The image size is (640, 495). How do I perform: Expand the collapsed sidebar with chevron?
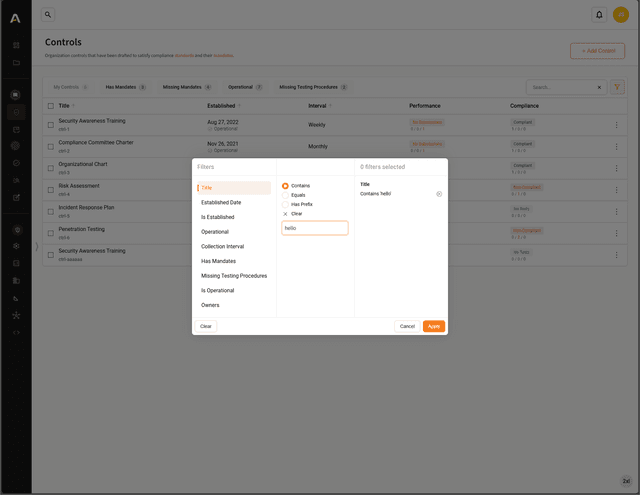pos(36,246)
